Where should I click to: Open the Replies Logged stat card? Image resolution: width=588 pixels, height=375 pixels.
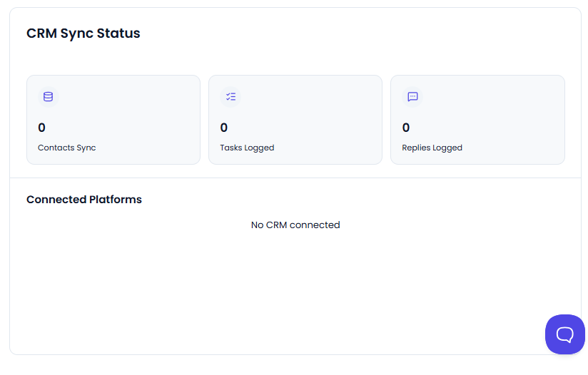coord(478,120)
